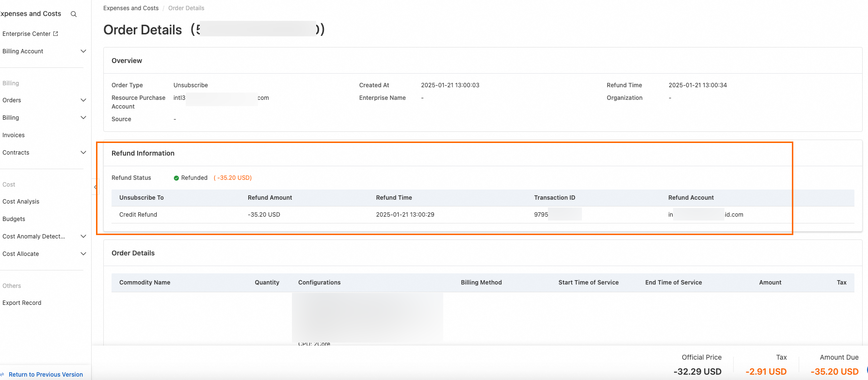Viewport: 868px width, 380px height.
Task: Open the Export Record page
Action: pos(22,303)
